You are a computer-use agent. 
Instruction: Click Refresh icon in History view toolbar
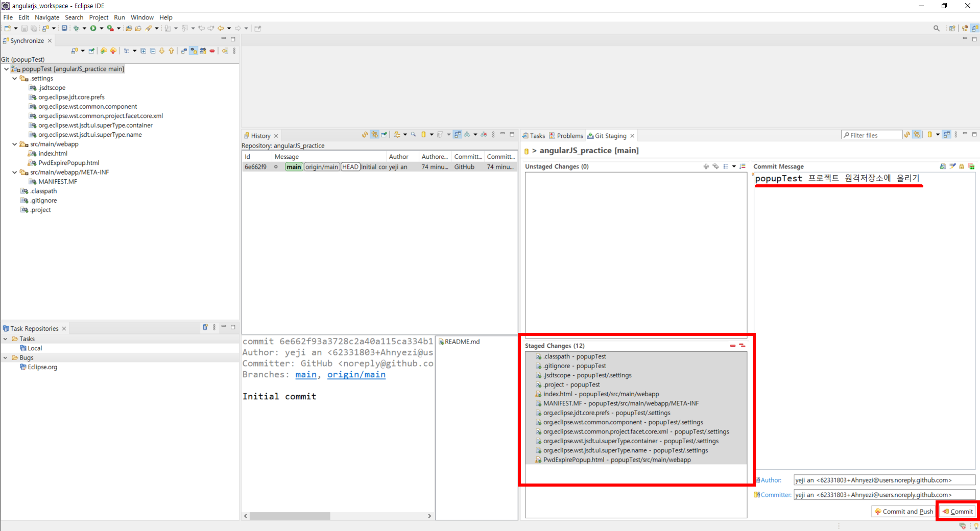pos(365,135)
